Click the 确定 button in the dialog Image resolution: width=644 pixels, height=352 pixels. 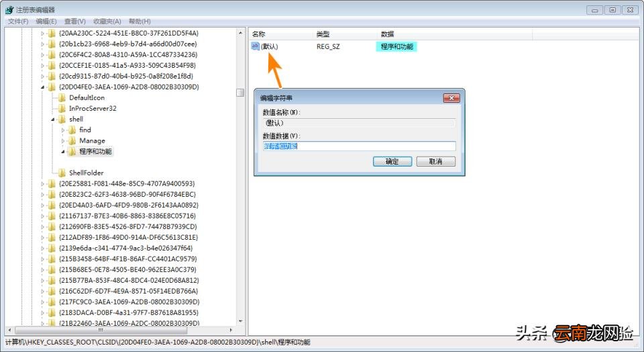392,162
